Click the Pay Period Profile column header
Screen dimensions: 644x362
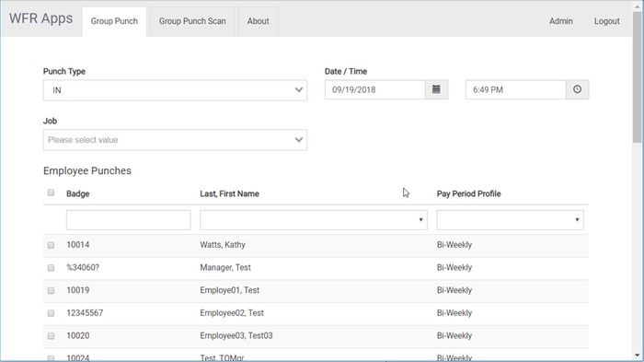tap(468, 193)
